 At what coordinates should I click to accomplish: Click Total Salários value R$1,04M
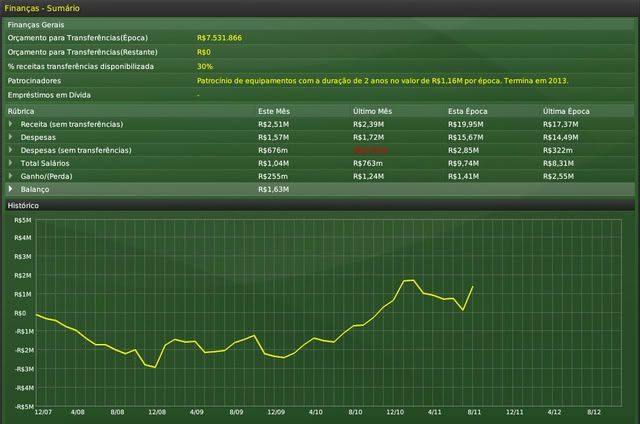tap(273, 163)
